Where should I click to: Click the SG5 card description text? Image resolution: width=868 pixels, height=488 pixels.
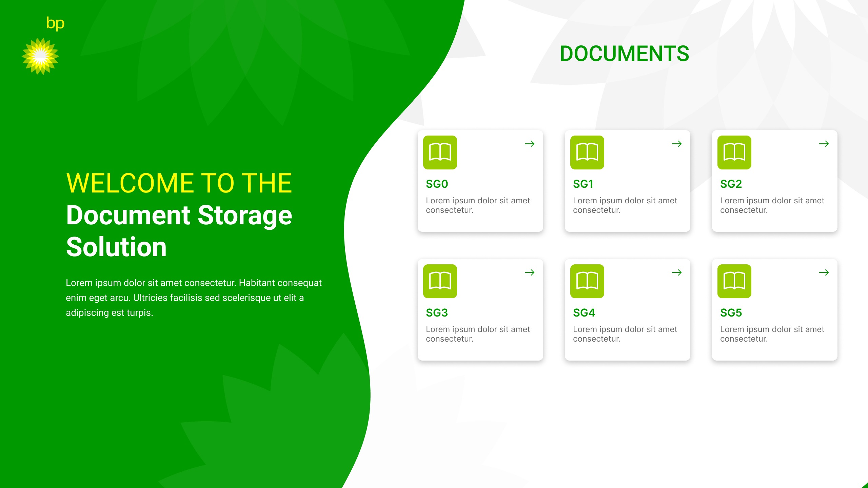772,334
